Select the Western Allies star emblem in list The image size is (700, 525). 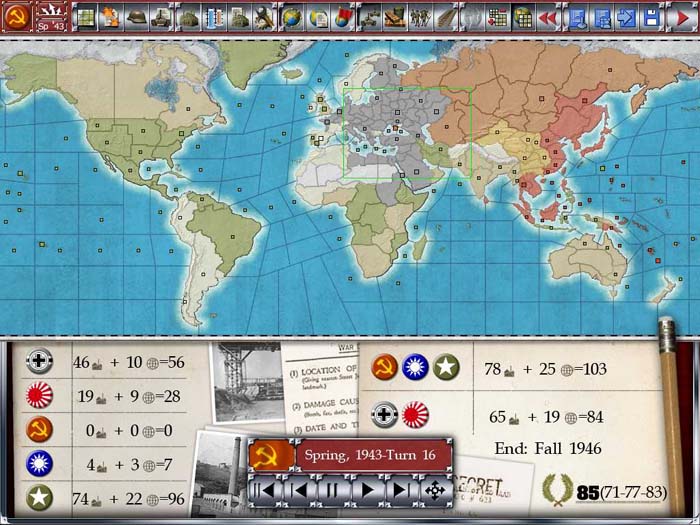point(39,498)
